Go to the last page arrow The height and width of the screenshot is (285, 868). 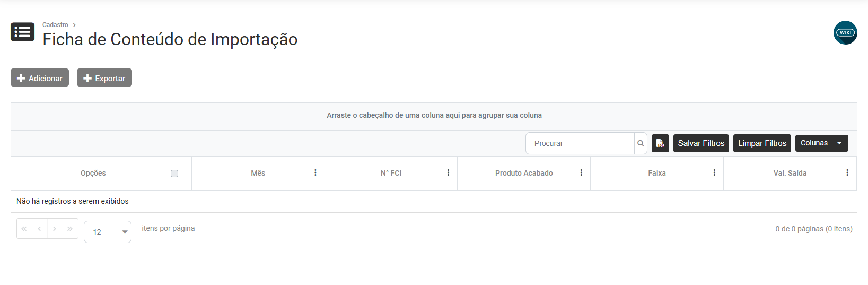(x=70, y=229)
